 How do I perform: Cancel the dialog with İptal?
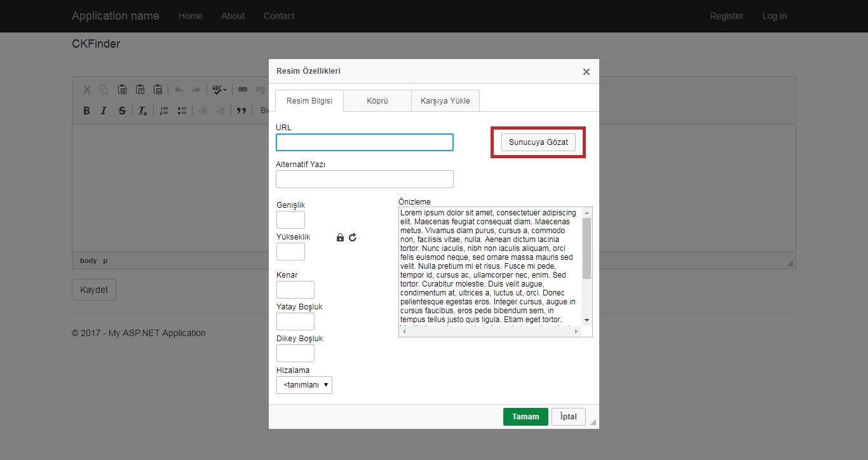click(568, 417)
